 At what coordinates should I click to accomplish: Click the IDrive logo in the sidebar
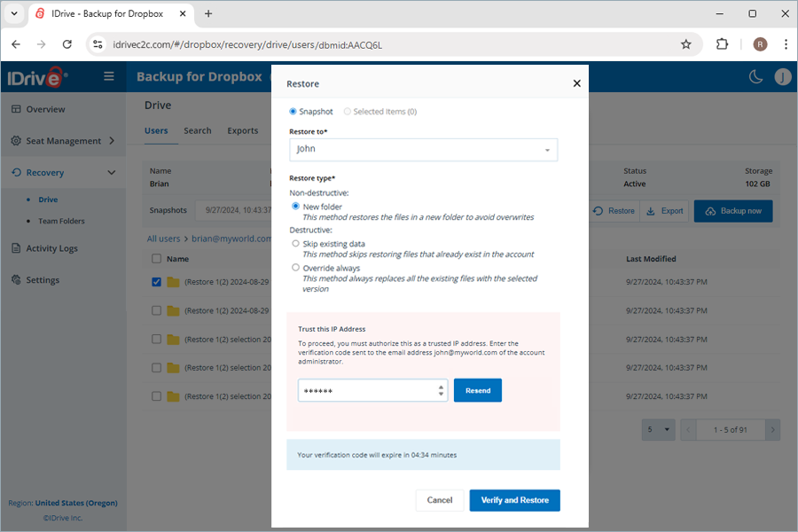[x=35, y=76]
